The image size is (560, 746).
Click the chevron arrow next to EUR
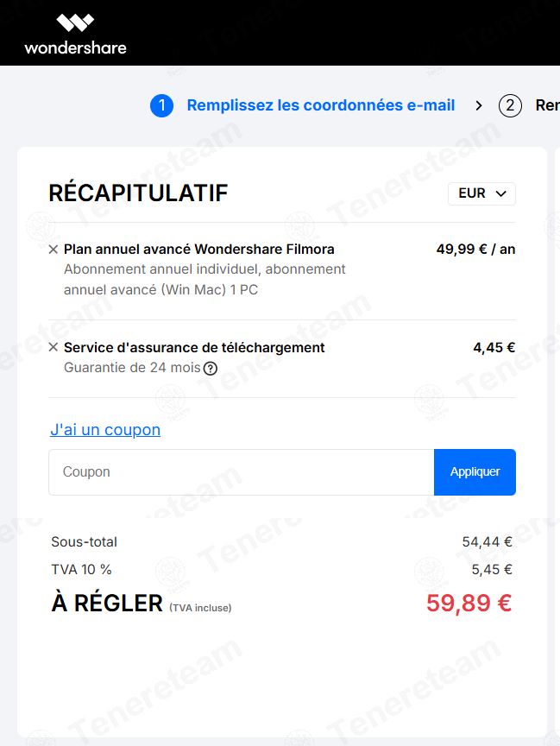pyautogui.click(x=500, y=193)
